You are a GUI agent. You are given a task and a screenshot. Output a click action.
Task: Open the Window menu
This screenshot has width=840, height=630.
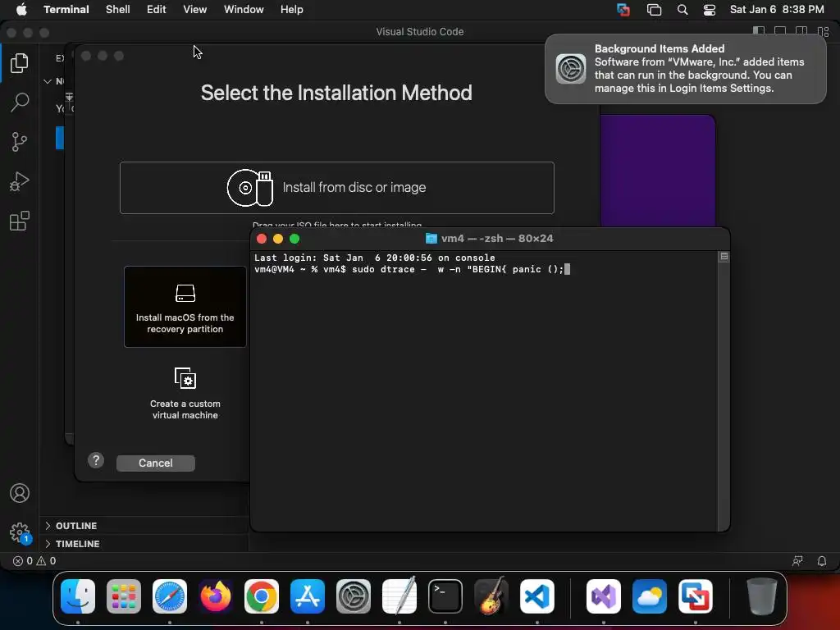pos(244,10)
